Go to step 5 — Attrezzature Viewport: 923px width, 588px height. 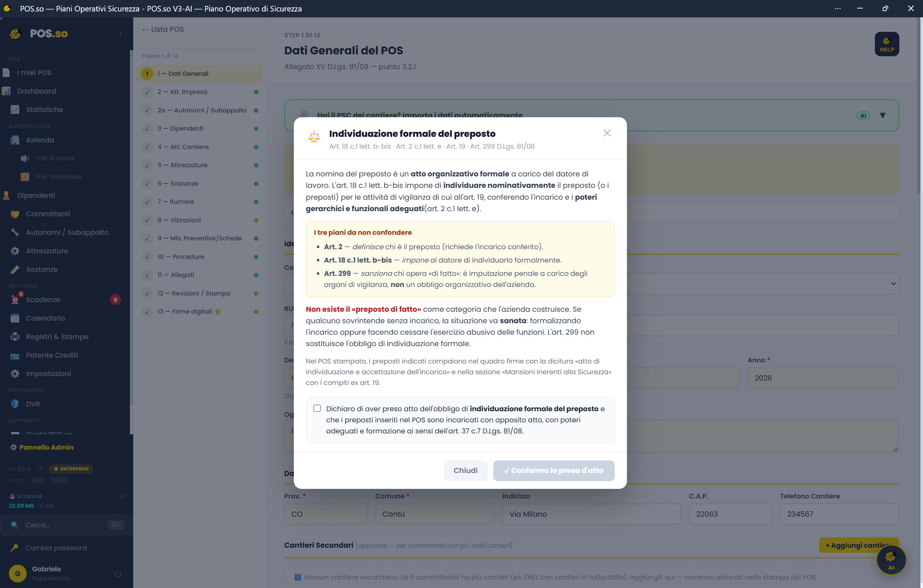click(x=199, y=165)
